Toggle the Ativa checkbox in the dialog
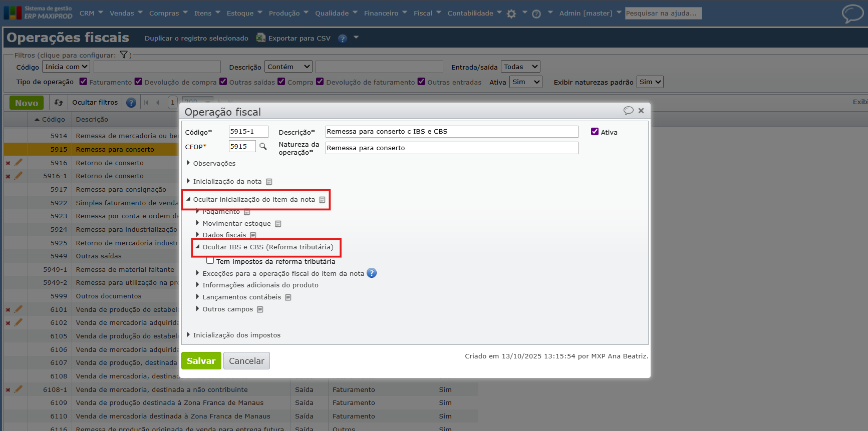The image size is (868, 431). pyautogui.click(x=595, y=132)
